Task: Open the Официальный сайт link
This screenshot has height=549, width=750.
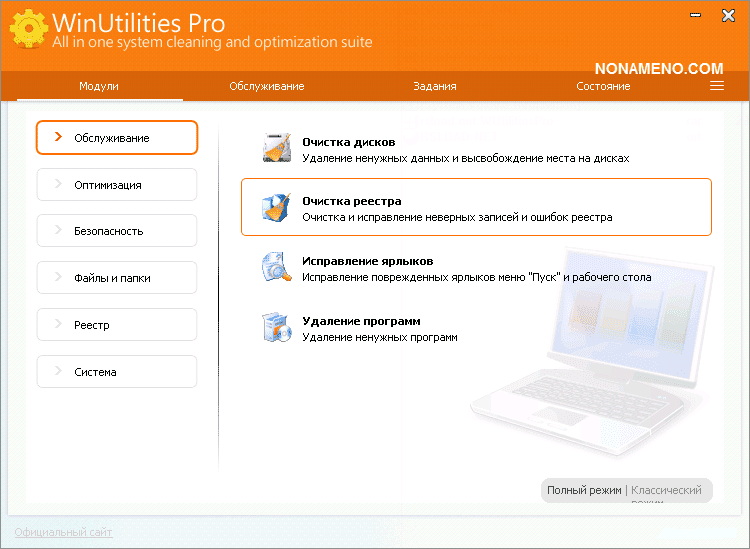Action: [64, 532]
